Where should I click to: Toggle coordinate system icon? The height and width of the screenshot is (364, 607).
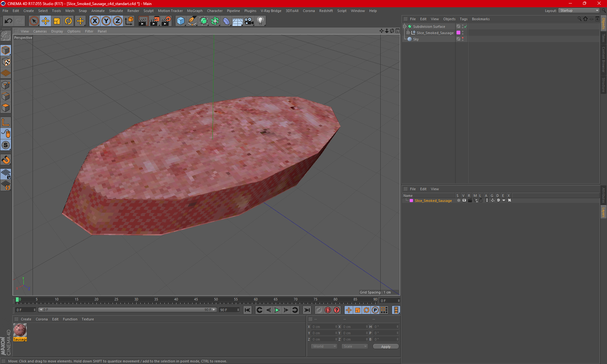pyautogui.click(x=129, y=21)
